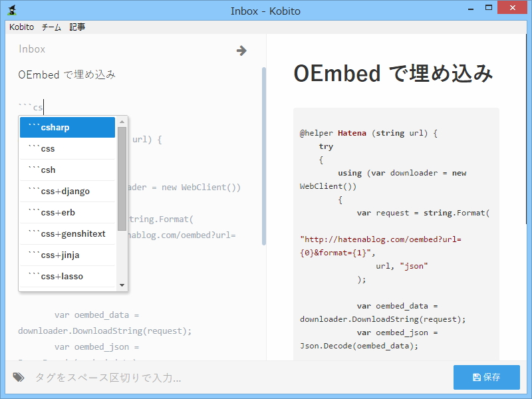Viewport: 532px width, 399px height.
Task: Click the Kobito app icon in title bar
Action: [x=12, y=10]
